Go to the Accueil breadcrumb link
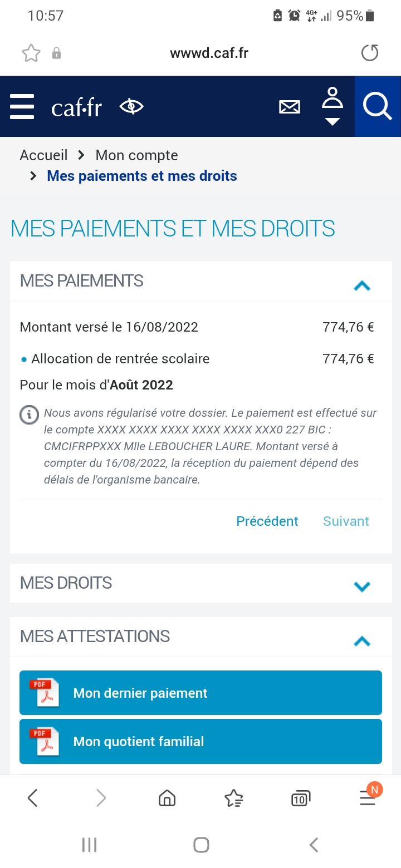The width and height of the screenshot is (401, 868). click(x=43, y=155)
